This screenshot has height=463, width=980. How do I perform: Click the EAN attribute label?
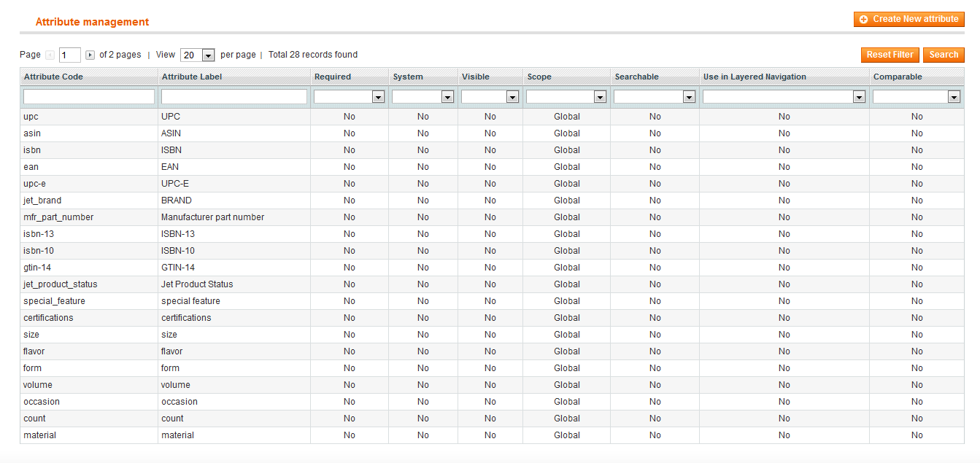tap(170, 167)
